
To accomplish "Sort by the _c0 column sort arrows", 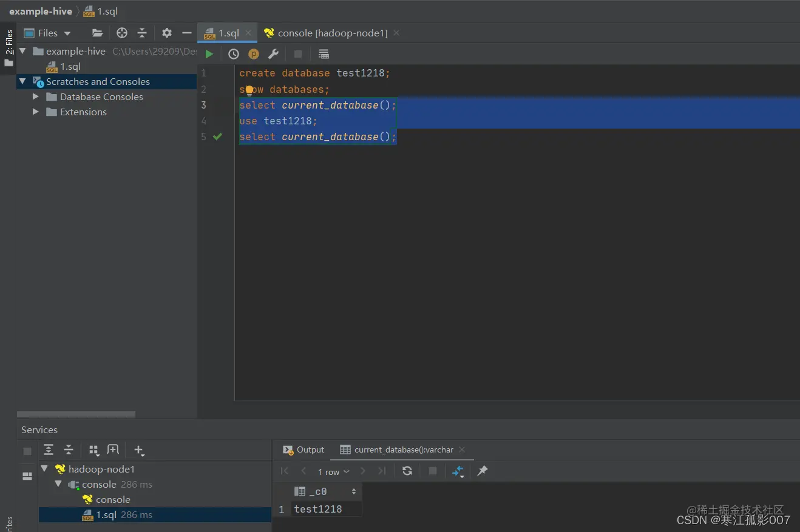I will pyautogui.click(x=354, y=491).
